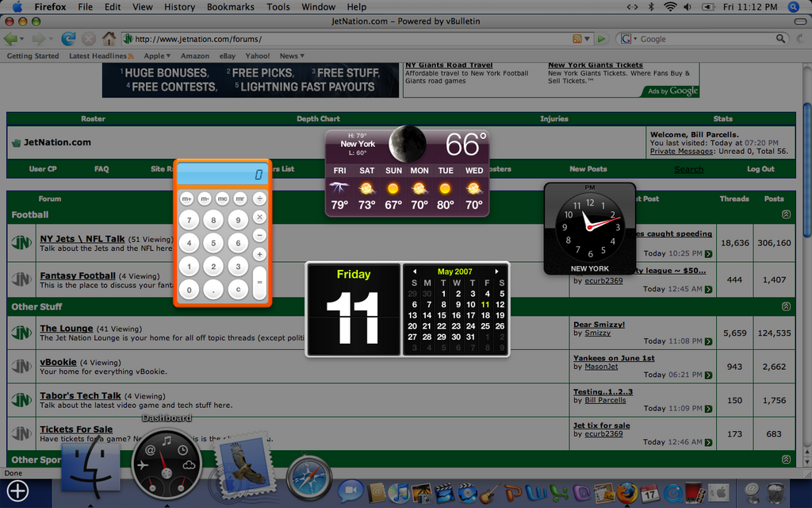The height and width of the screenshot is (508, 812).
Task: Click the RSS feed icon in the address bar
Action: click(577, 39)
